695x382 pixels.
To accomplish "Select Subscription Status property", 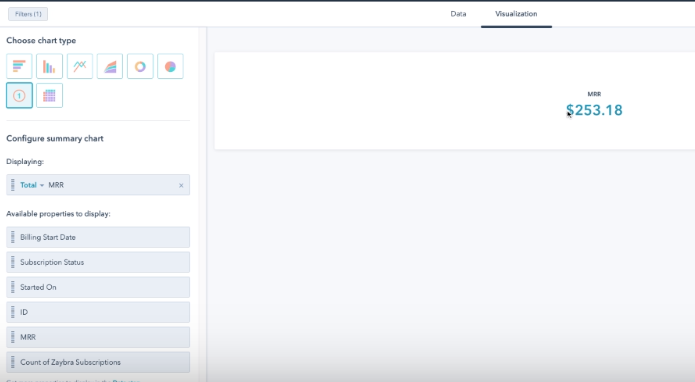I will click(x=98, y=262).
